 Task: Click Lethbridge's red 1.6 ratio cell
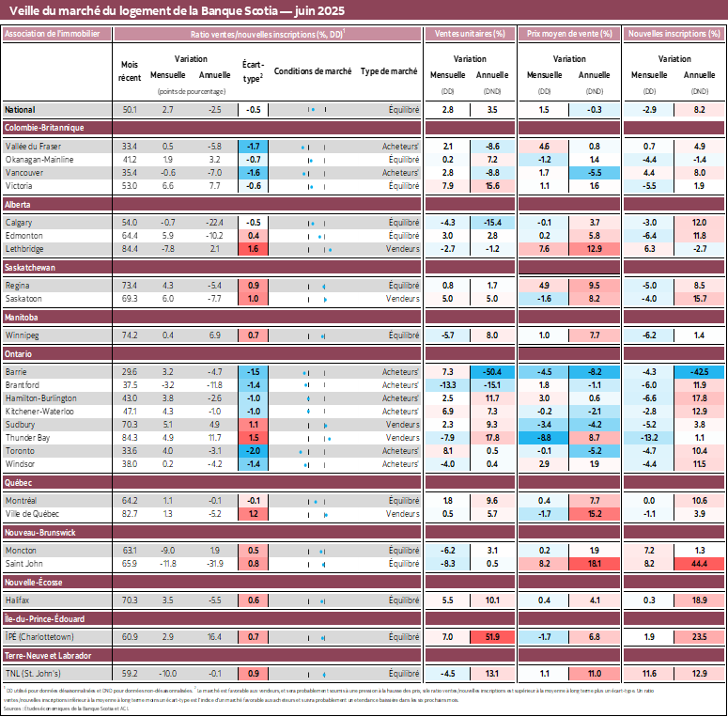tap(254, 249)
